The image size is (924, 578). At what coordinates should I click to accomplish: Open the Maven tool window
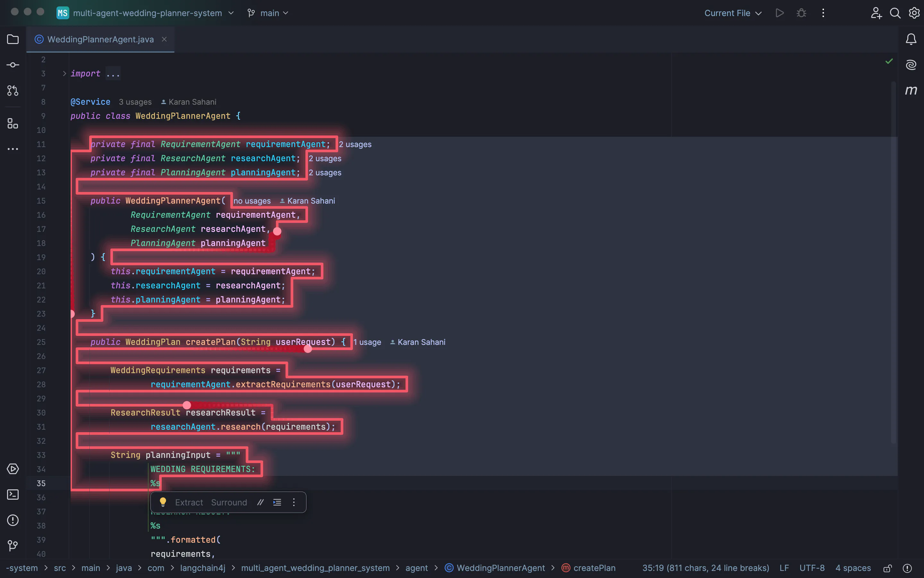click(x=911, y=90)
